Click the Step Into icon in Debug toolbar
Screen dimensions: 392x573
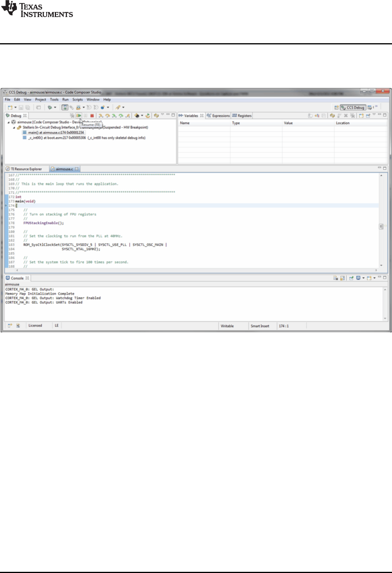(101, 116)
